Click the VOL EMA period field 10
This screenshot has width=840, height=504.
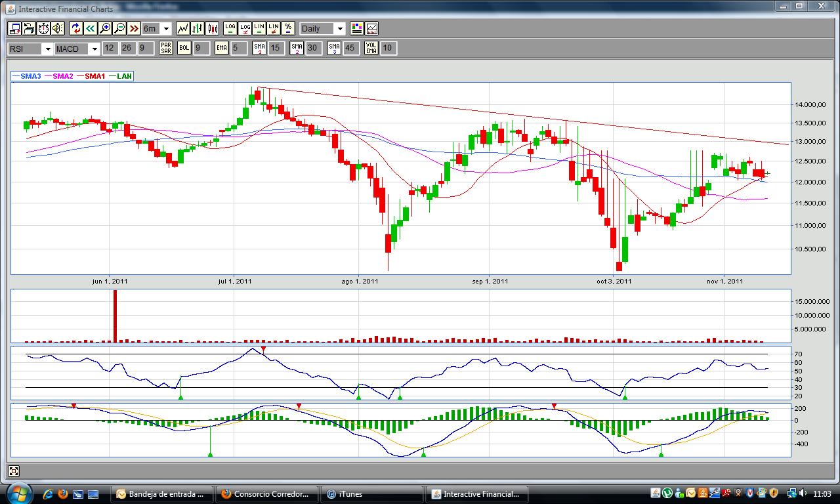point(388,48)
